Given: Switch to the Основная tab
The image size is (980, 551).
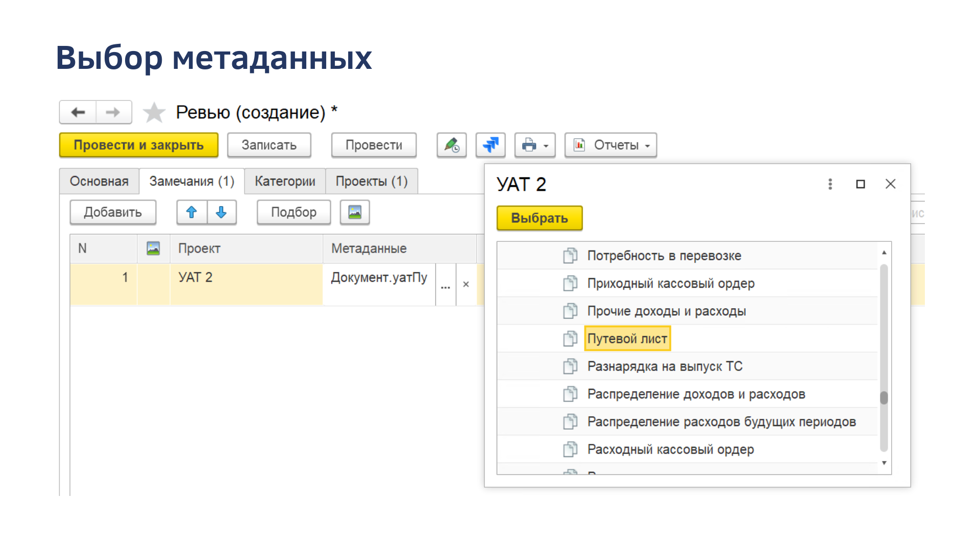Looking at the screenshot, I should tap(99, 182).
